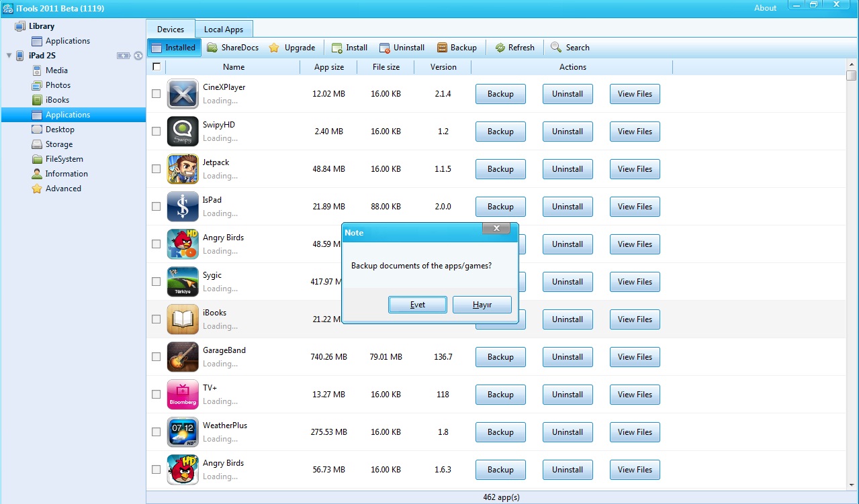Click the 462 app(s) status text
The height and width of the screenshot is (504, 859).
[x=501, y=497]
